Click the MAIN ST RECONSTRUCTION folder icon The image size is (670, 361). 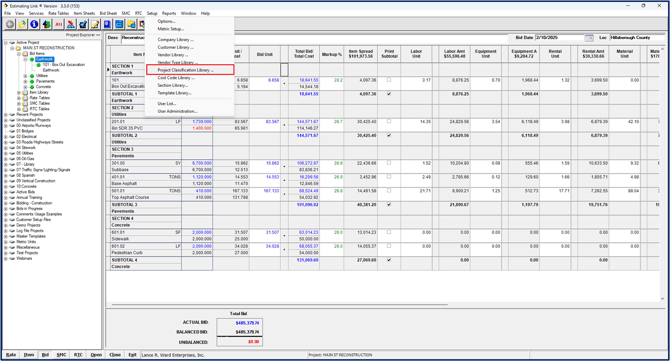click(18, 48)
